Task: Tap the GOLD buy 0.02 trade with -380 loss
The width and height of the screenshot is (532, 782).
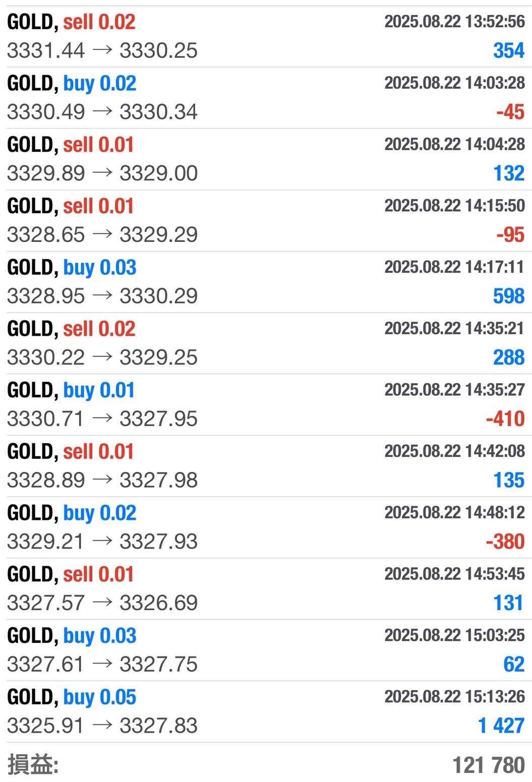Action: [266, 527]
